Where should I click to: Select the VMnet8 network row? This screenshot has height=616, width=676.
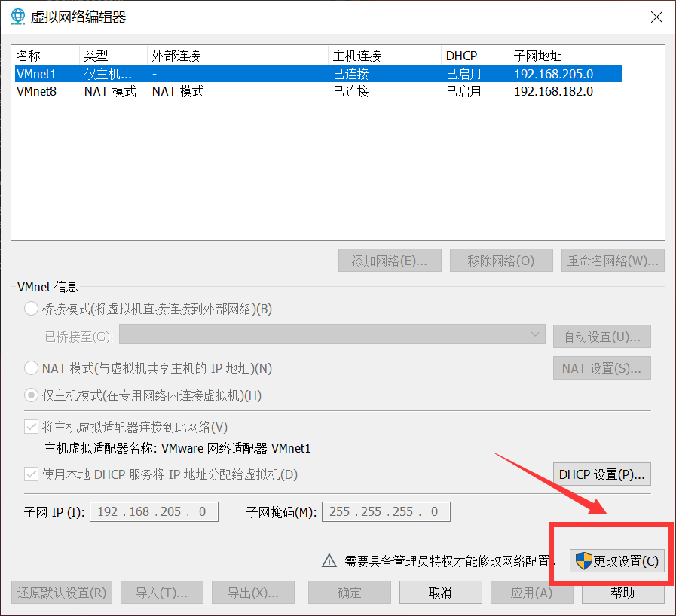pos(319,91)
